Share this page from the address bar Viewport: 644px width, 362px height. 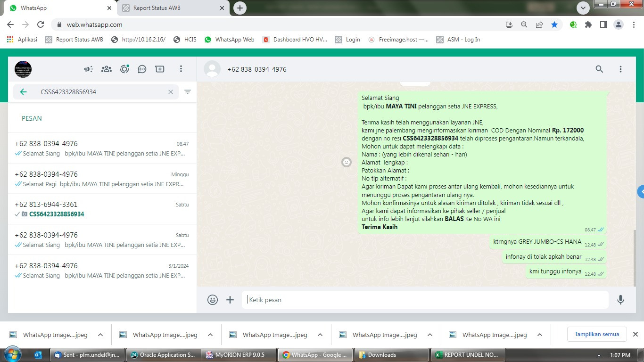[x=539, y=25]
